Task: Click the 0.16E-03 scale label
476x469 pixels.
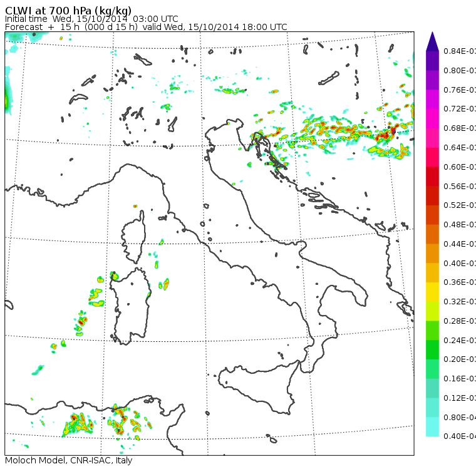Action: (460, 379)
